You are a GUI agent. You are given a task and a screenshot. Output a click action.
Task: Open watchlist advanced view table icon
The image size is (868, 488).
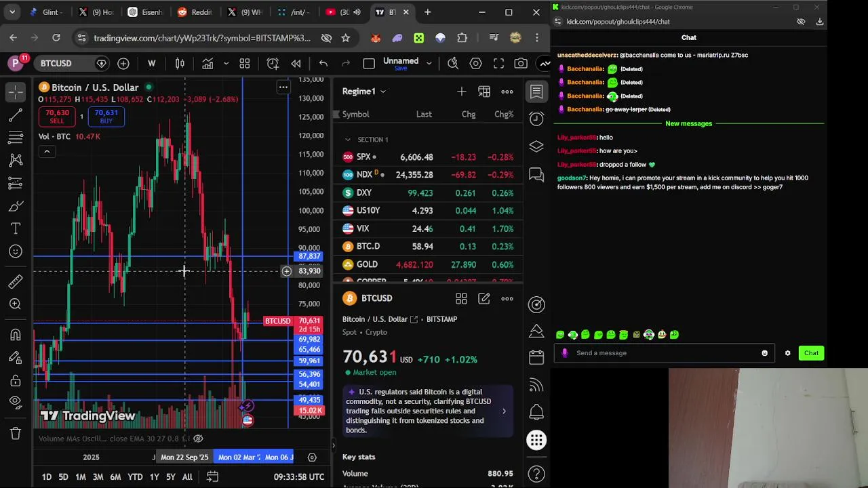484,91
